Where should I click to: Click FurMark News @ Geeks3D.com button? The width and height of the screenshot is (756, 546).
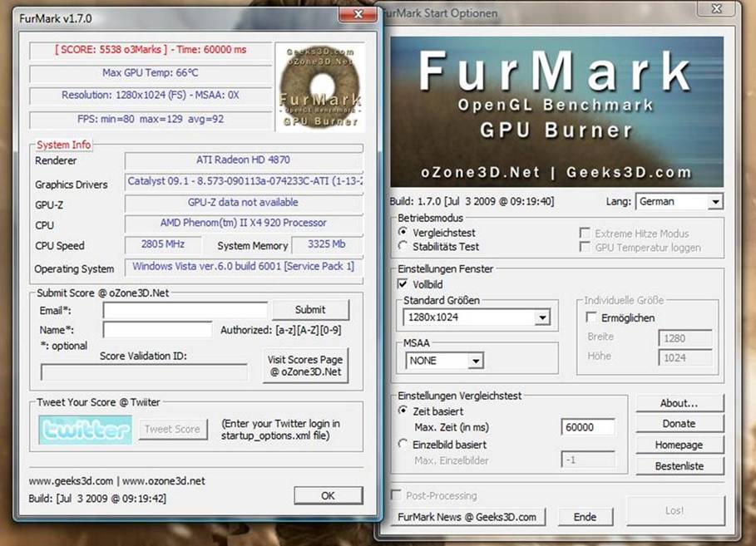(467, 517)
